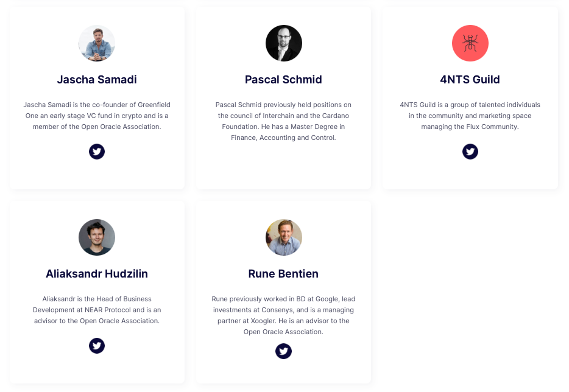
Task: Select the Pascal Schmid name heading
Action: coord(283,79)
